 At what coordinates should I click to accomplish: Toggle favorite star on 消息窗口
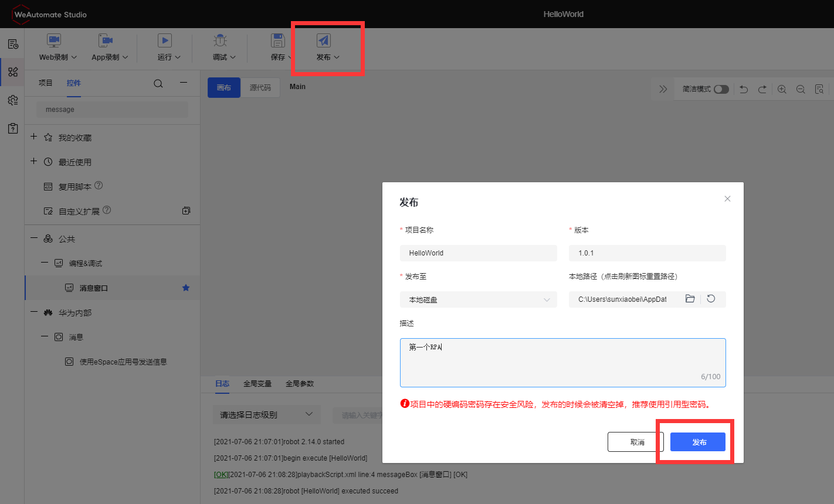pyautogui.click(x=186, y=288)
